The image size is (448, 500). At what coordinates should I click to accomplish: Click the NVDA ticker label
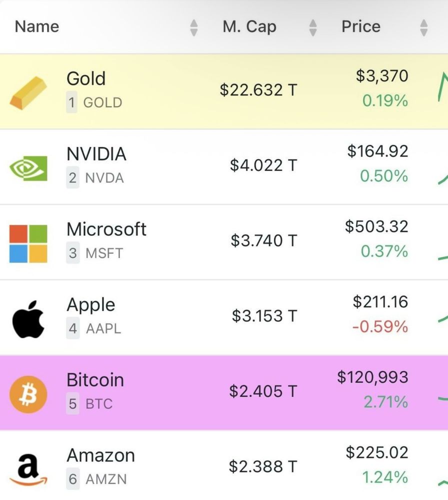pos(104,178)
